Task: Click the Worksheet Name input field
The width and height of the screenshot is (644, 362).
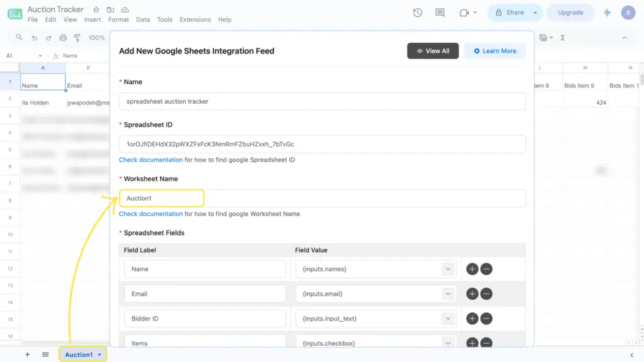Action: tap(323, 198)
